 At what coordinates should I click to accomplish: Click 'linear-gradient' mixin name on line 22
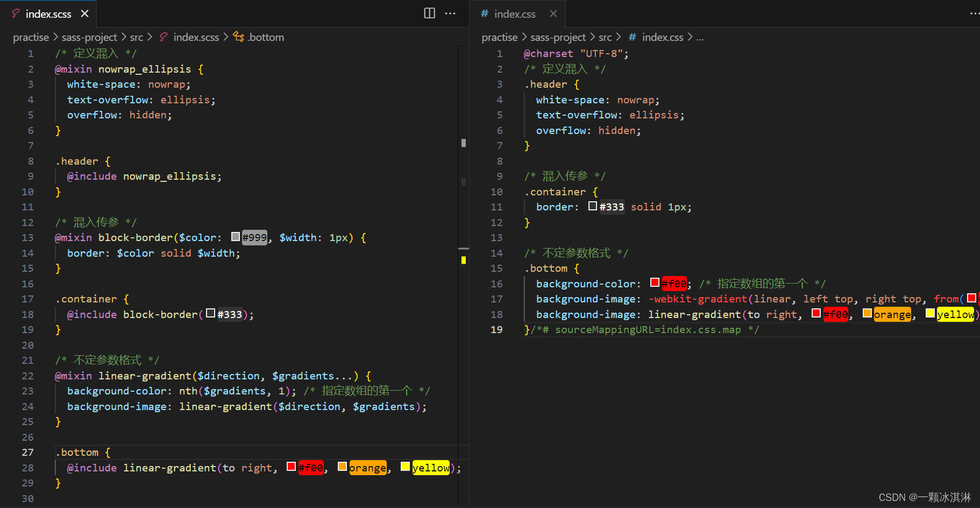coord(145,376)
